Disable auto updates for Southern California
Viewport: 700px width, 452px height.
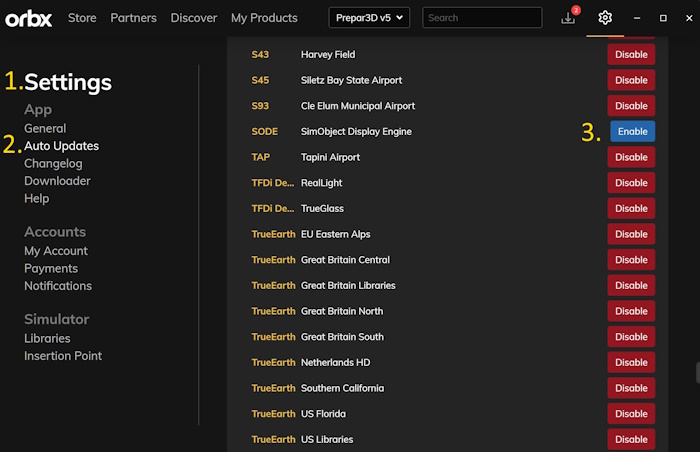[x=631, y=389]
